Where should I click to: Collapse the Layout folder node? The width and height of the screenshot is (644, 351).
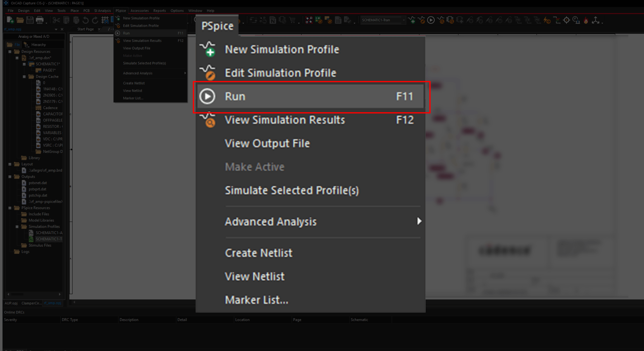pyautogui.click(x=10, y=164)
